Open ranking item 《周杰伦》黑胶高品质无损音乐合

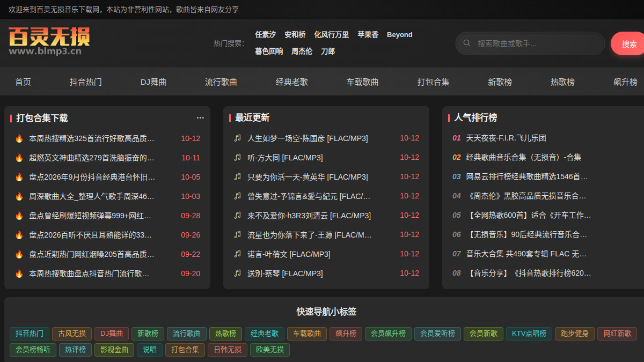pos(526,196)
